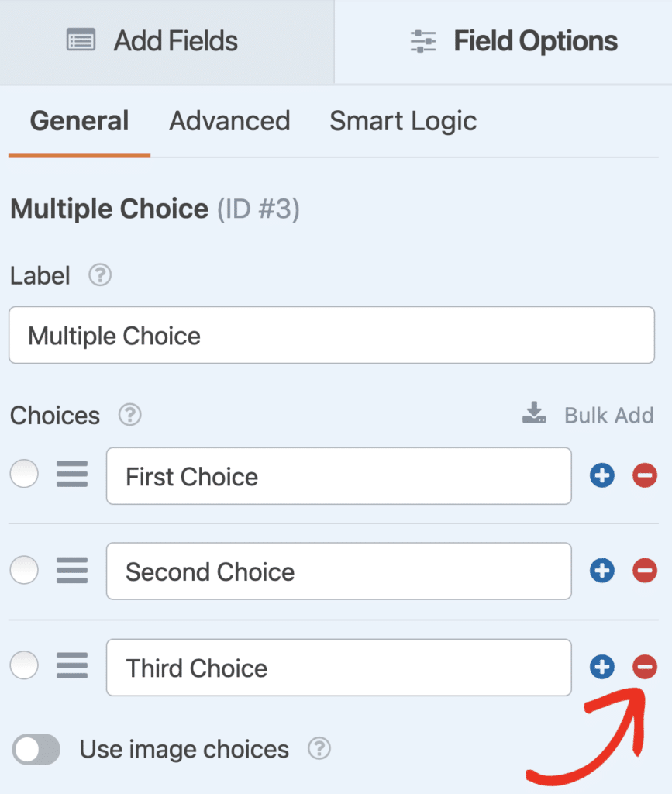The width and height of the screenshot is (672, 794).
Task: Click the drag handle next to First Choice
Action: (x=72, y=475)
